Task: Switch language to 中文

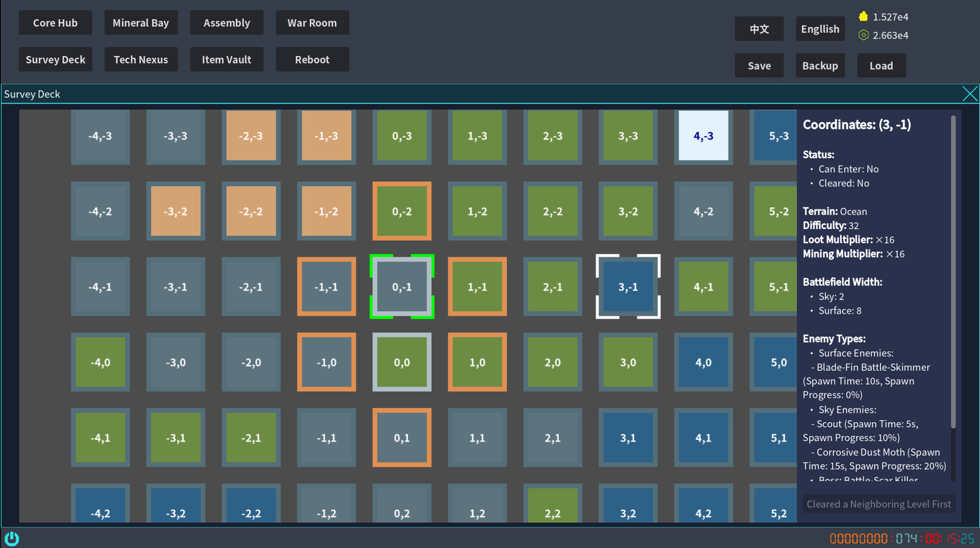Action: (759, 29)
